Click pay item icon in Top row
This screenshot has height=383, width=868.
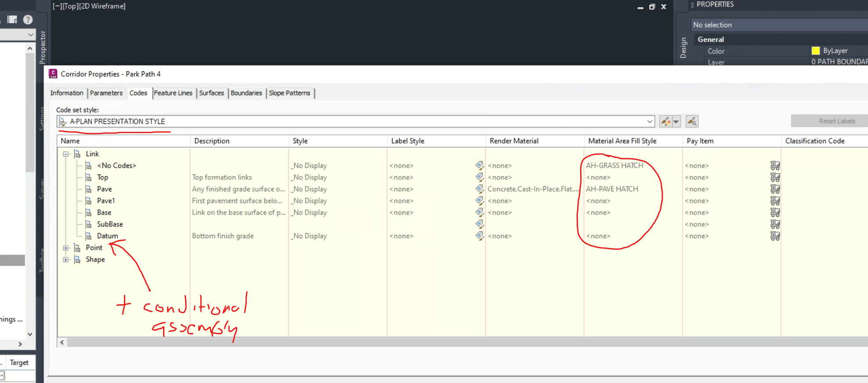click(x=775, y=177)
